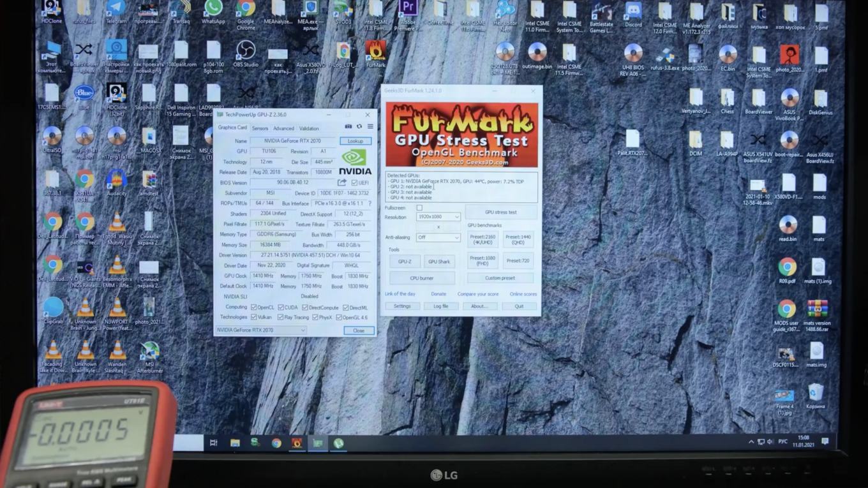Click the Bus Interface question mark in GPU-Z

pyautogui.click(x=370, y=203)
